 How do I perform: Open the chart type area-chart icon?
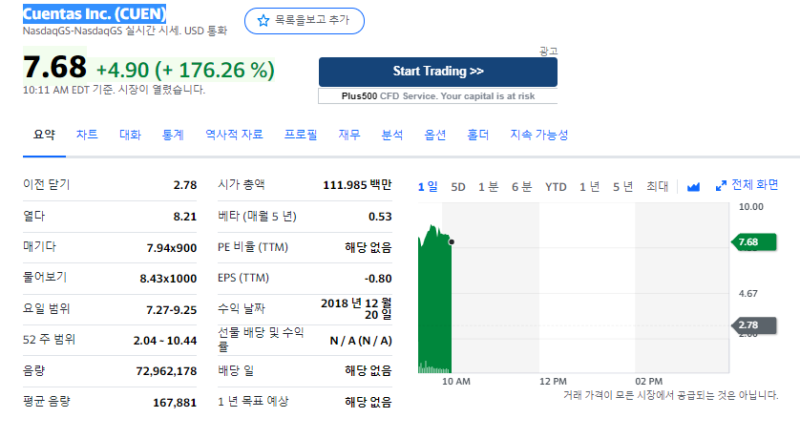coord(693,187)
